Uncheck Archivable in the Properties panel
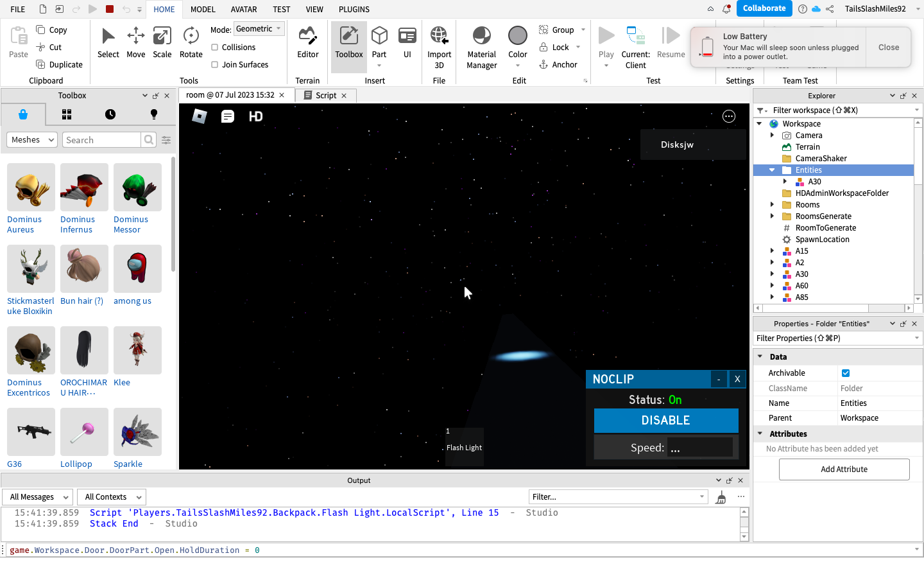Image resolution: width=924 pixels, height=578 pixels. pyautogui.click(x=846, y=372)
